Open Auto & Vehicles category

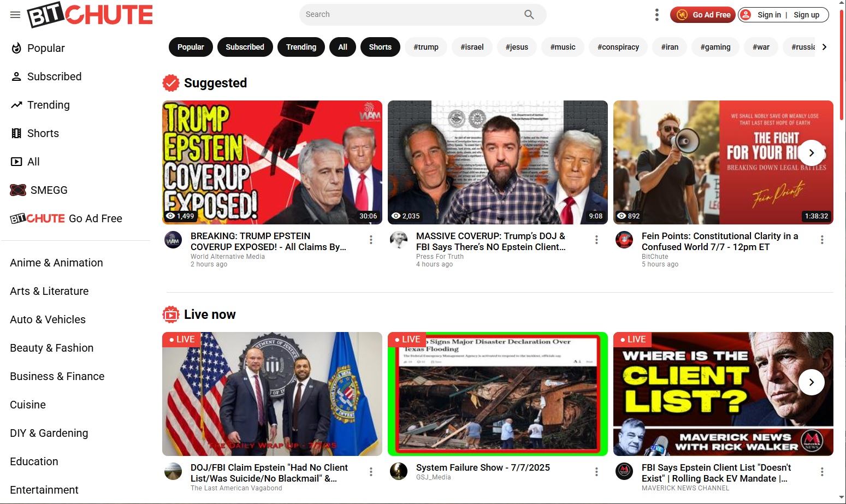click(x=48, y=319)
